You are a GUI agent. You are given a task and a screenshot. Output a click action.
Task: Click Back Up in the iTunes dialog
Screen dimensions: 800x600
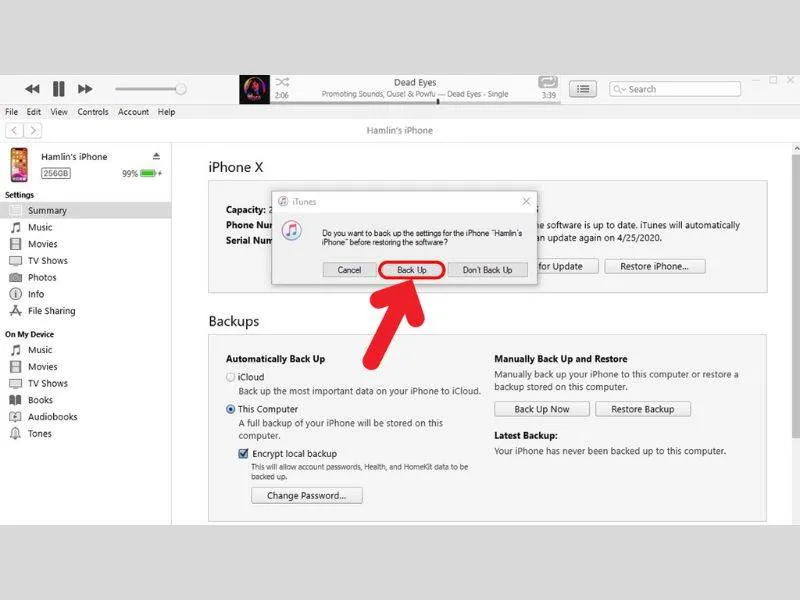pos(412,270)
